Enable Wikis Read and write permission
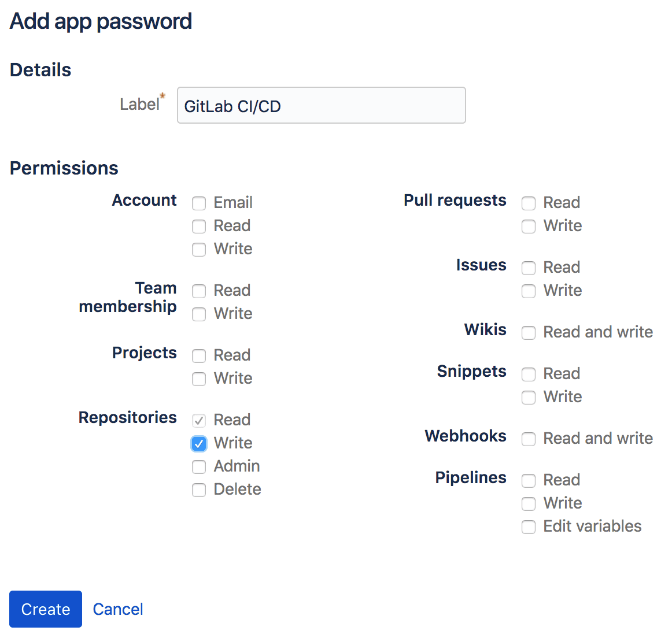This screenshot has height=638, width=672. tap(529, 333)
